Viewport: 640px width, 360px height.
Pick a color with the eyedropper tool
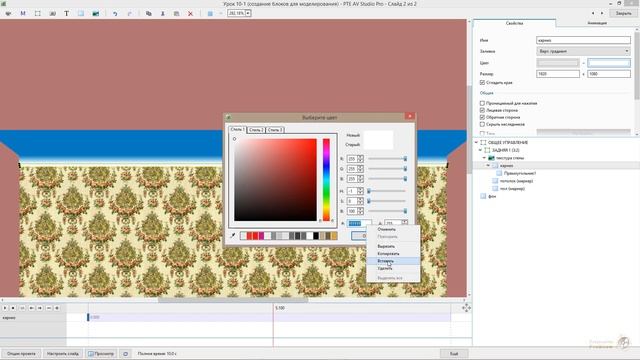(233, 236)
